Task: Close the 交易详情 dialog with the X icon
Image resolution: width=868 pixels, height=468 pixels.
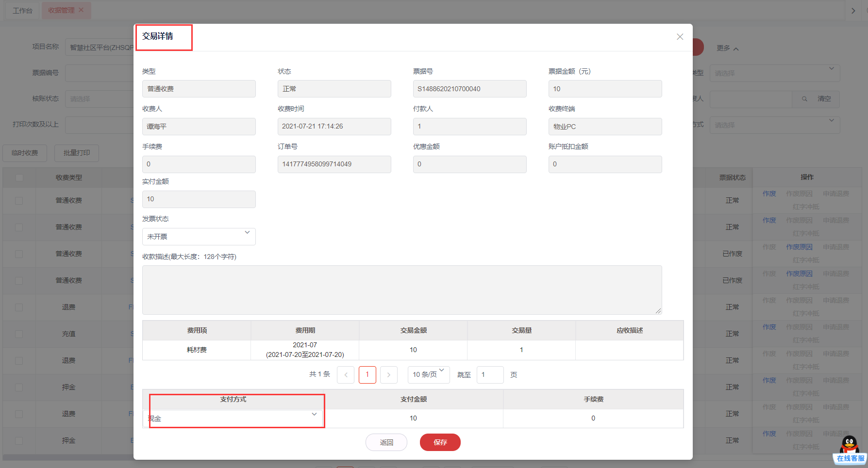Action: click(680, 37)
